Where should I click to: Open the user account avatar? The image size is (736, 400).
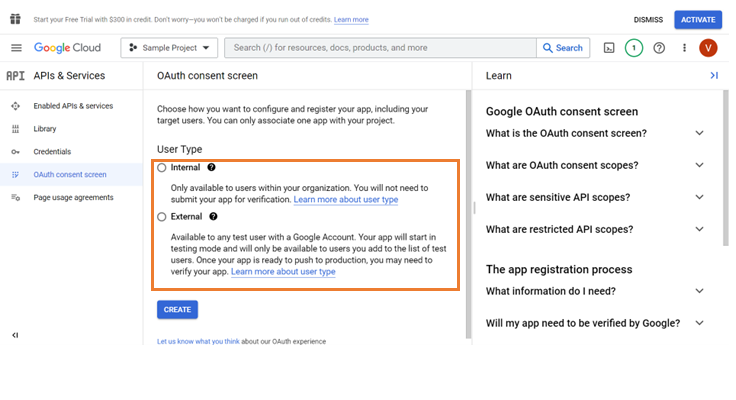click(x=708, y=48)
